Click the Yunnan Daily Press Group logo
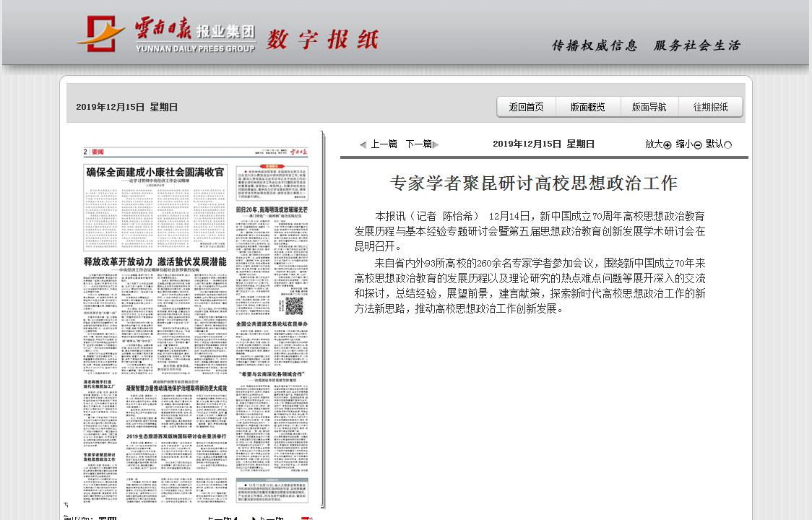812x520 pixels. (x=165, y=34)
